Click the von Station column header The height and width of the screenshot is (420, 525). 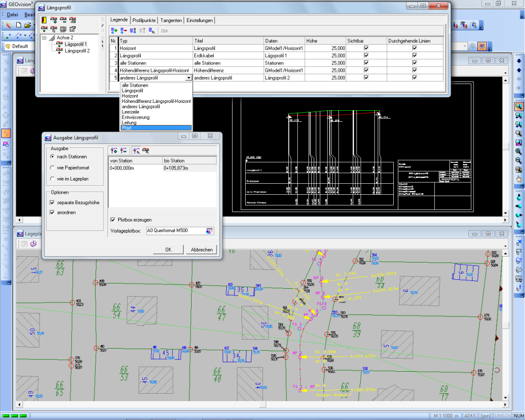click(x=135, y=161)
